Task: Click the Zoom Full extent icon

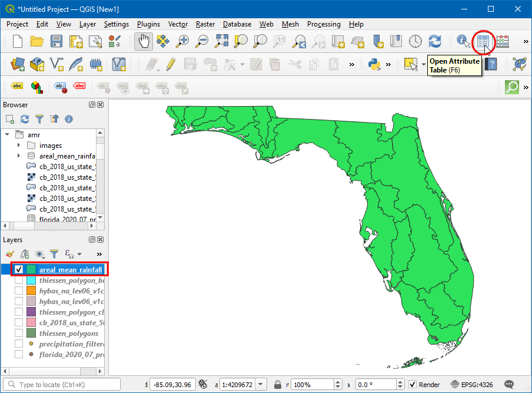Action: click(x=221, y=41)
